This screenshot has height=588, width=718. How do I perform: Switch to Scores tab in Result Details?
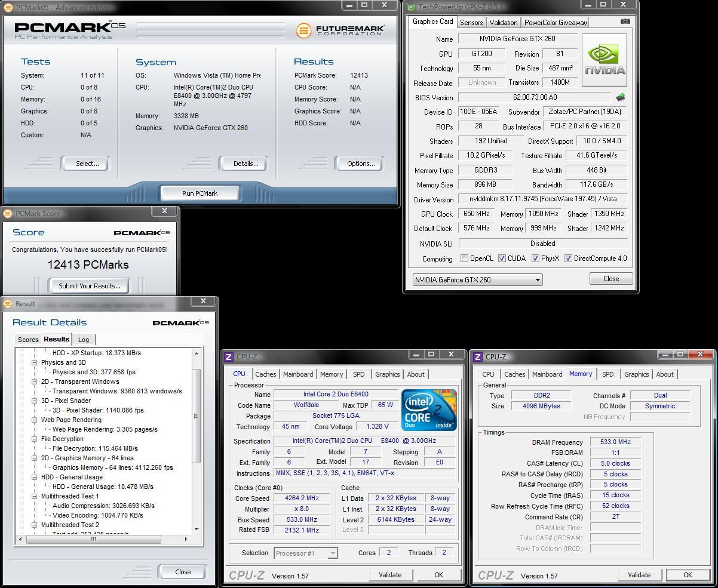(x=28, y=340)
